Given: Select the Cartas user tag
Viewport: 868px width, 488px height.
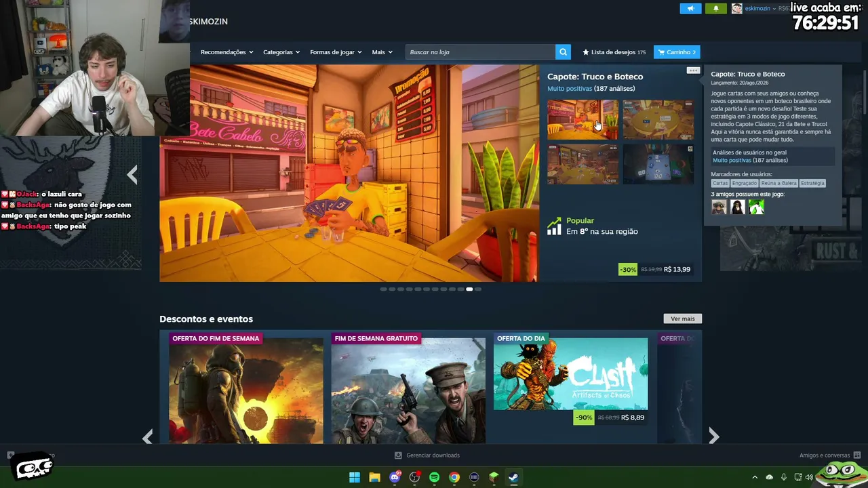Looking at the screenshot, I should coord(720,183).
